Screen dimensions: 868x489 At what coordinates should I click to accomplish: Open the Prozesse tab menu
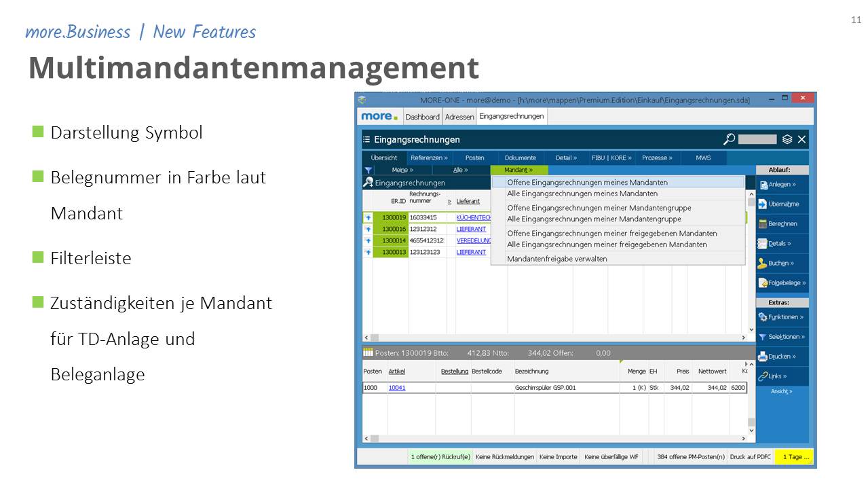click(x=657, y=158)
